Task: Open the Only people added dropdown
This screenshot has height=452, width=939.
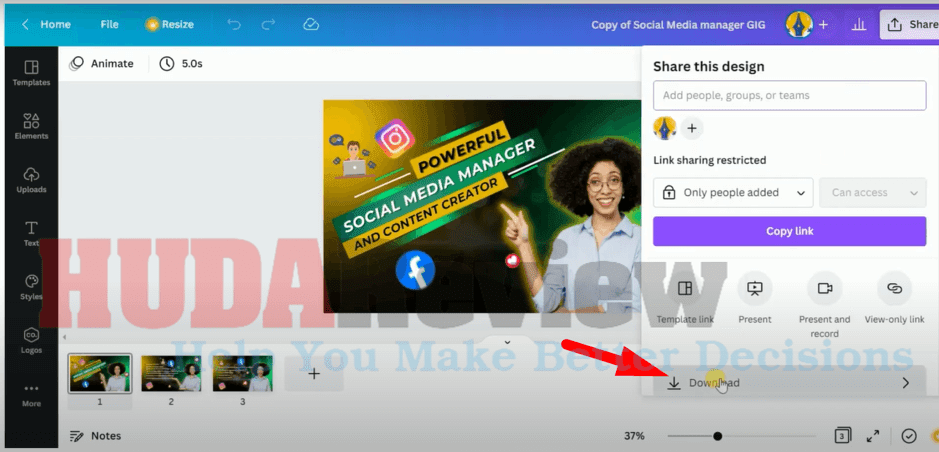Action: pyautogui.click(x=733, y=193)
